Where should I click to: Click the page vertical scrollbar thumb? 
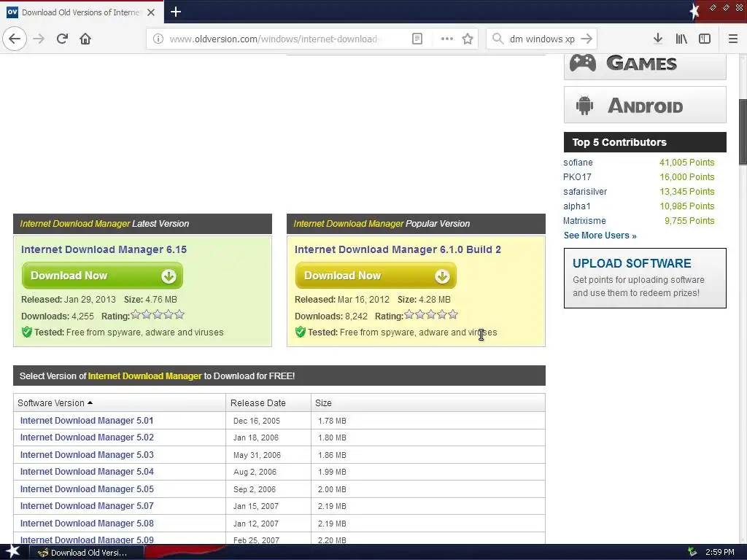(743, 132)
